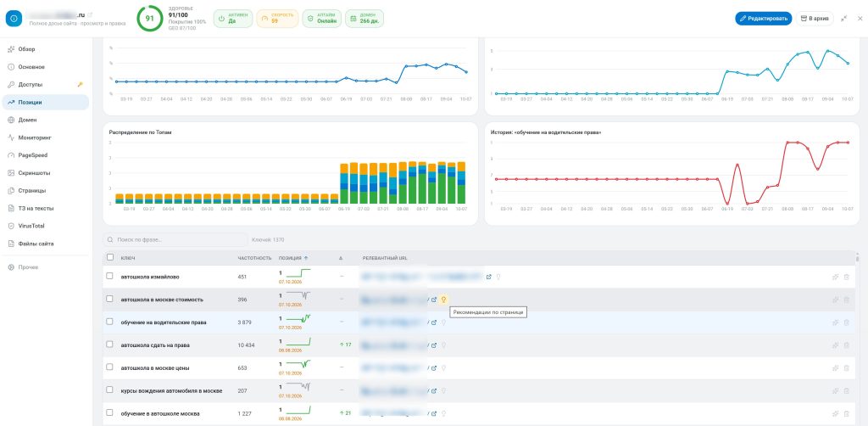
Task: Click the В архив button
Action: click(x=815, y=19)
